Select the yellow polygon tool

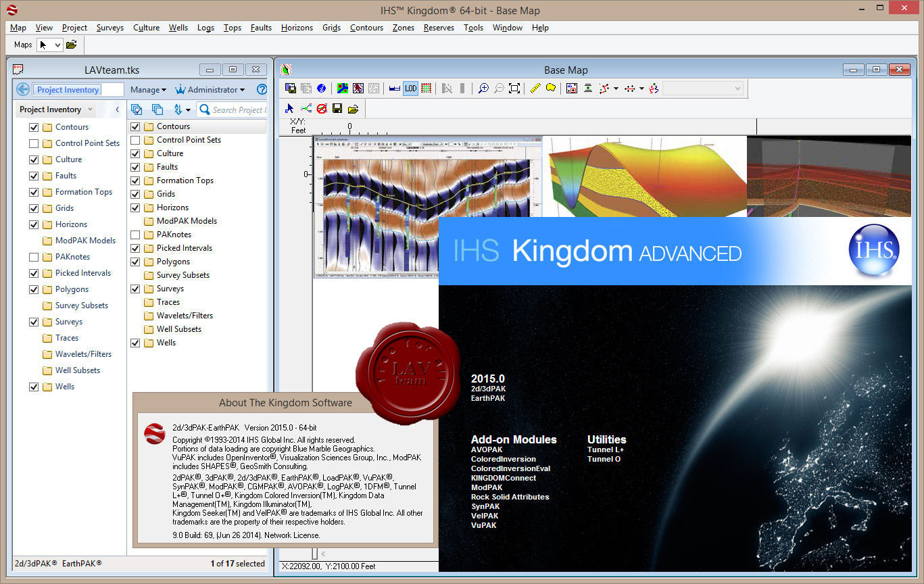pos(551,89)
